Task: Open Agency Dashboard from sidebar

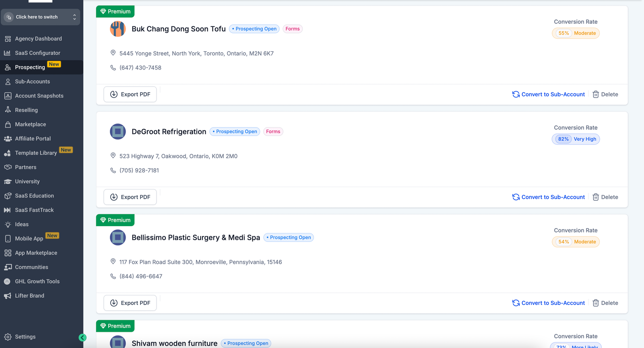Action: coord(38,39)
